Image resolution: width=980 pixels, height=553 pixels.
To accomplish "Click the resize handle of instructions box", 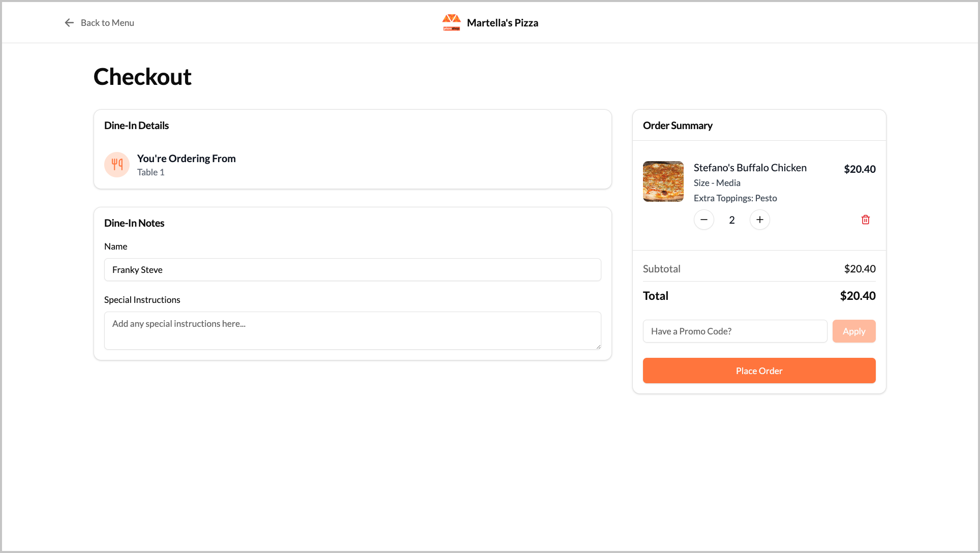I will 598,347.
